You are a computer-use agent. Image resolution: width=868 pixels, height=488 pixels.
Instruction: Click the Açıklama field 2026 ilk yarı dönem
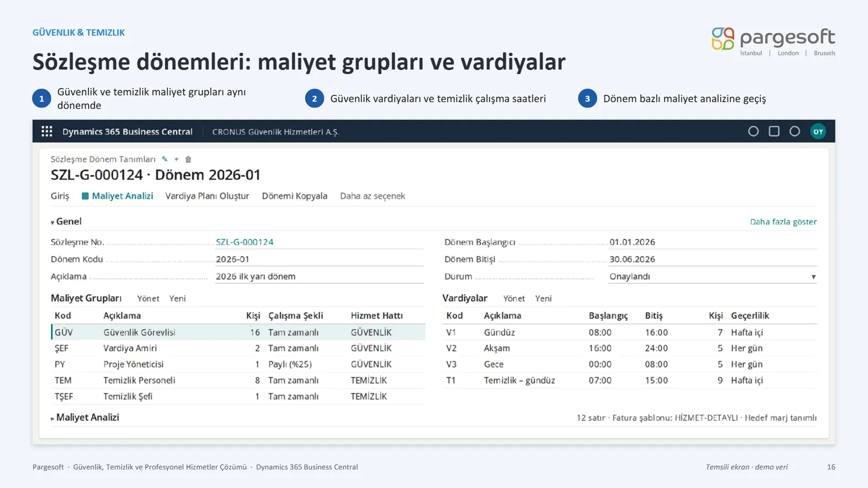[x=319, y=276]
